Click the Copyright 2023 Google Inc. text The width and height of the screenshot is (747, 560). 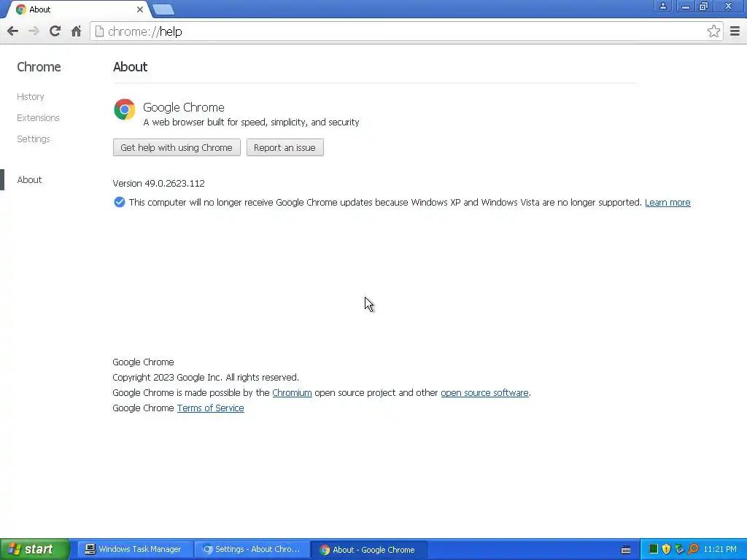(206, 378)
